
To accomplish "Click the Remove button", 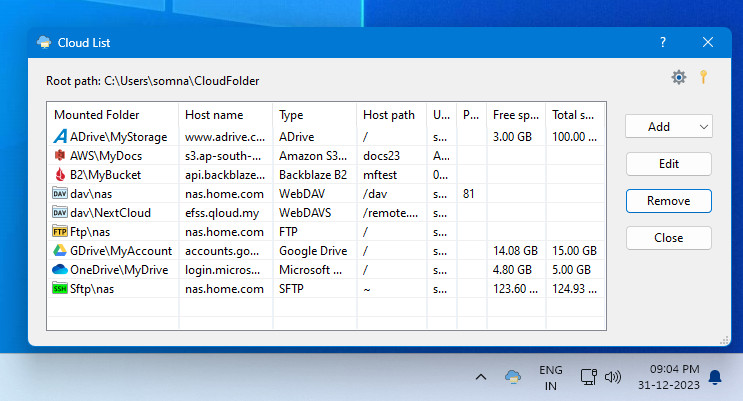I will 669,201.
